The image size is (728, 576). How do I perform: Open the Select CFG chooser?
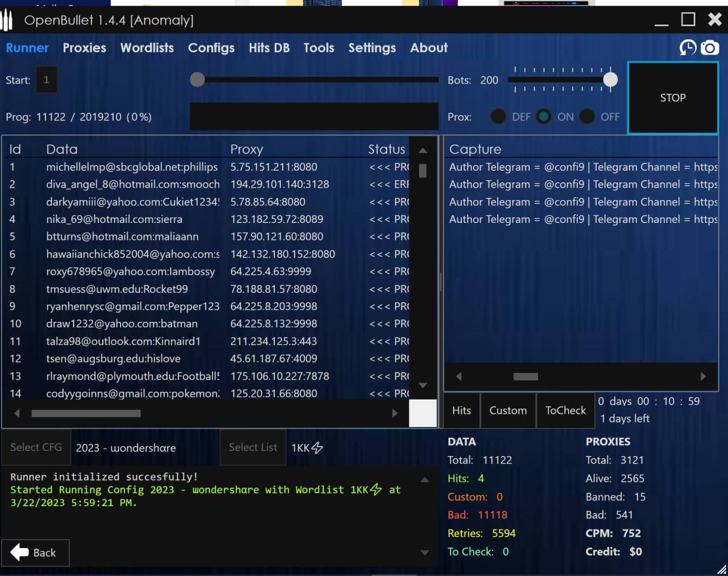point(36,447)
